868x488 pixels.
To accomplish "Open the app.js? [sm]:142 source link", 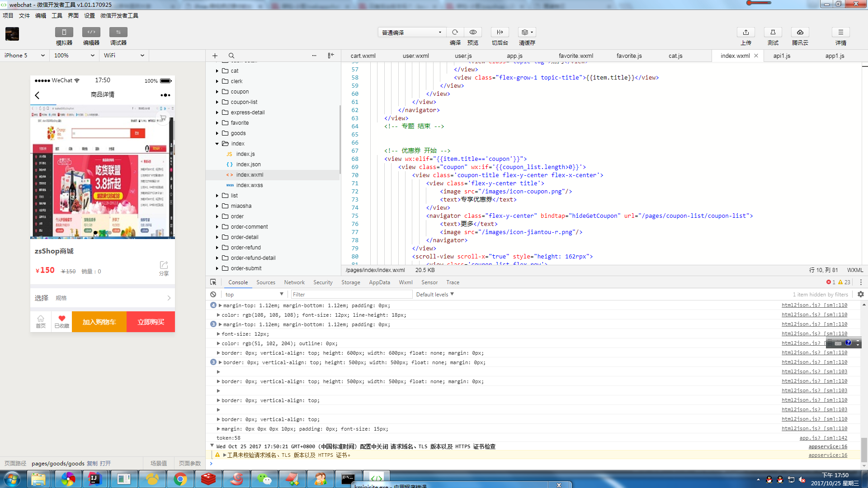I will (823, 438).
